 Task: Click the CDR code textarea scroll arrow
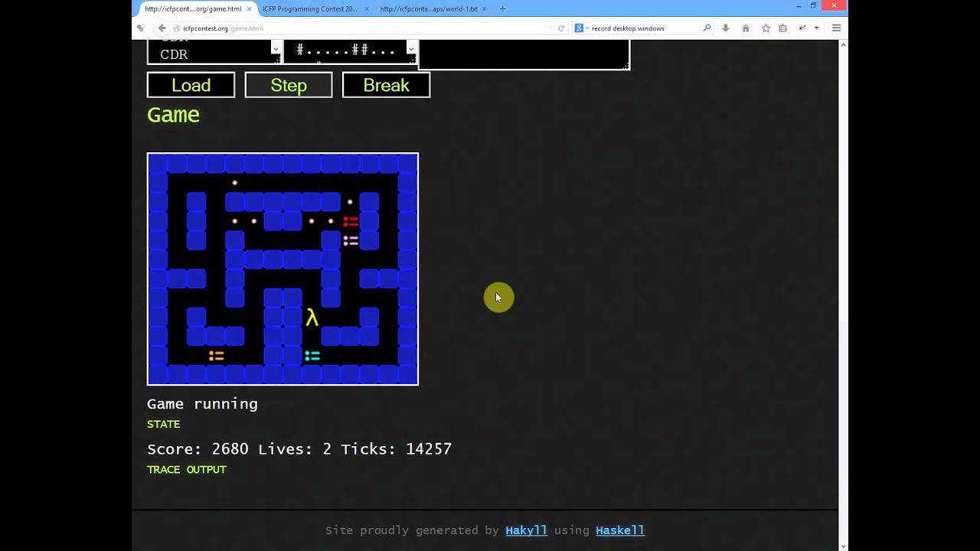click(x=276, y=50)
